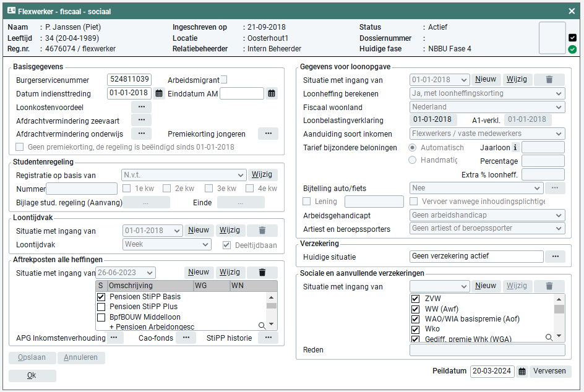Sort by Omschrijving column header

[x=150, y=286]
